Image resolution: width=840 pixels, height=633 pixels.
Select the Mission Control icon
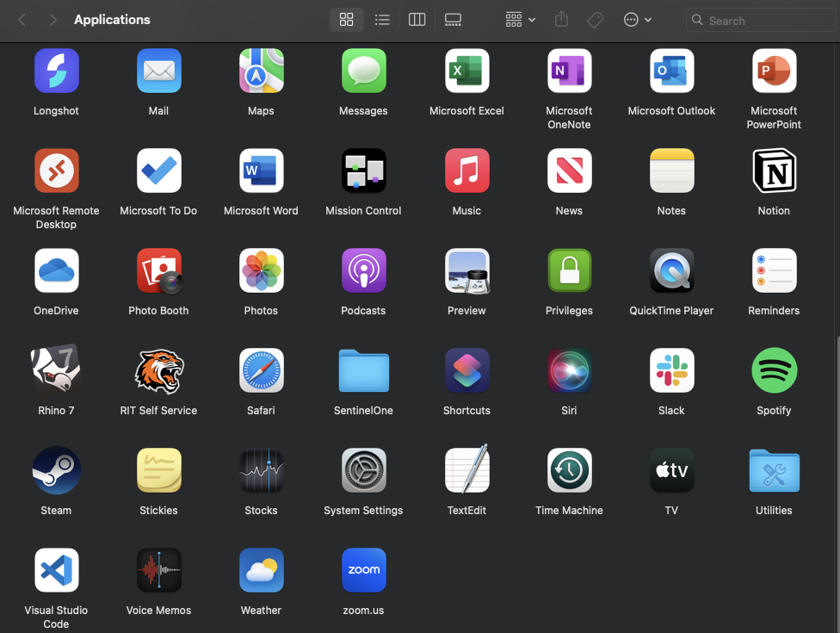pos(364,171)
